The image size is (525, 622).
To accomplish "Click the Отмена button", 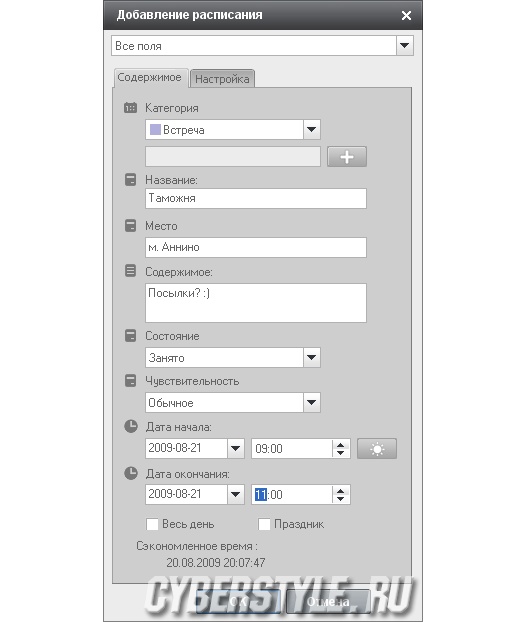I will coord(328,602).
